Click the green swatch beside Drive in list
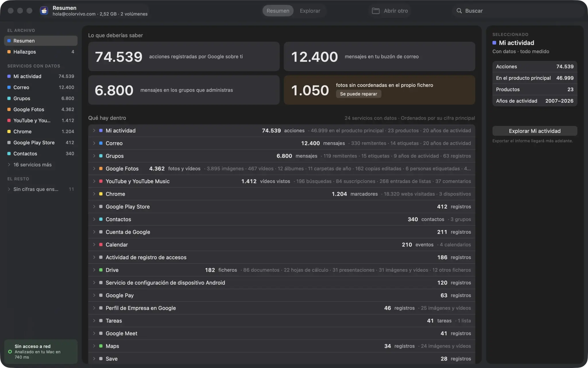The image size is (588, 368). pyautogui.click(x=101, y=270)
